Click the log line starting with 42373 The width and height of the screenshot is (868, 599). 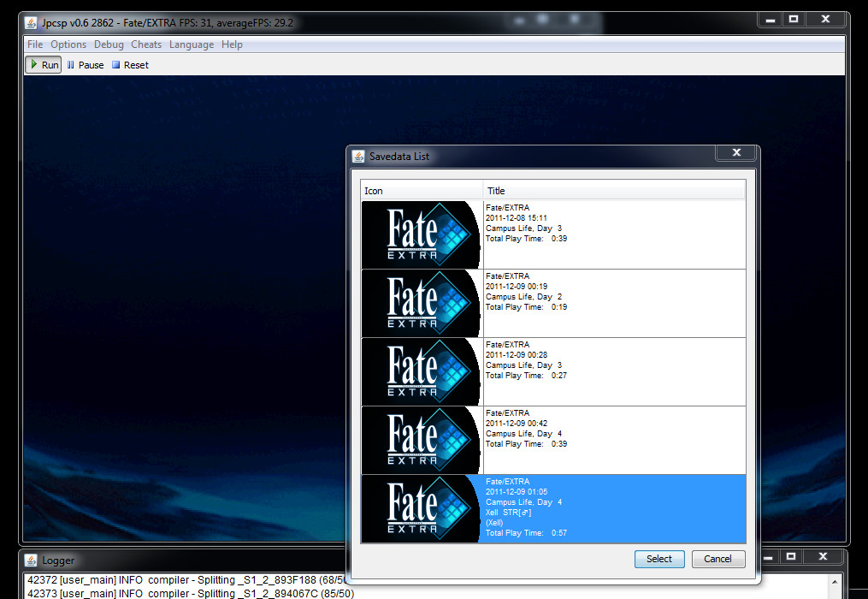click(x=191, y=594)
